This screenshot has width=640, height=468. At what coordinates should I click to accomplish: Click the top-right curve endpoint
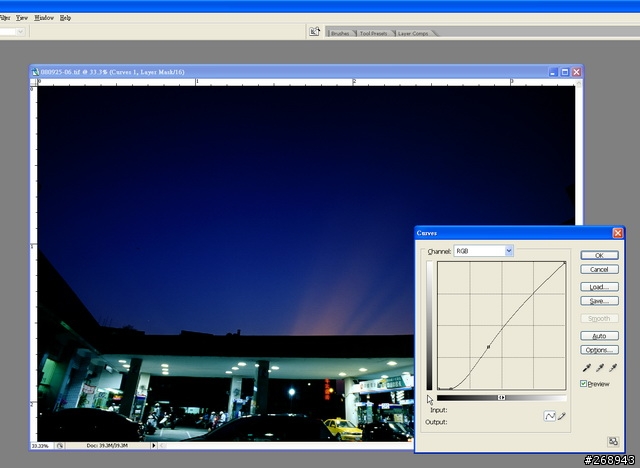coord(565,263)
